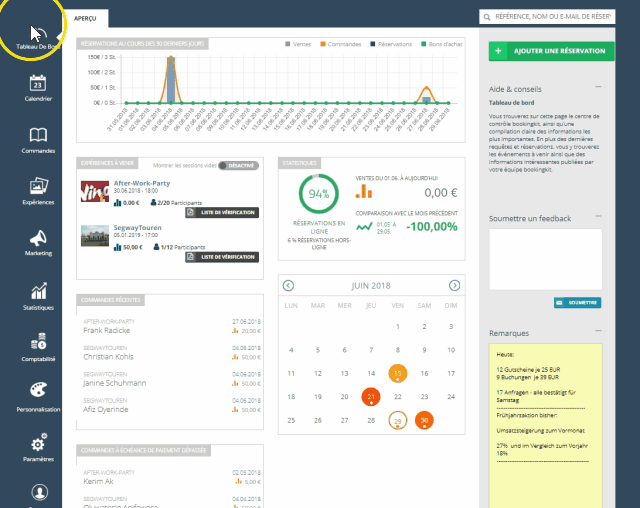
Task: Click participants icon next to 2/20 Participants
Action: pyautogui.click(x=153, y=202)
